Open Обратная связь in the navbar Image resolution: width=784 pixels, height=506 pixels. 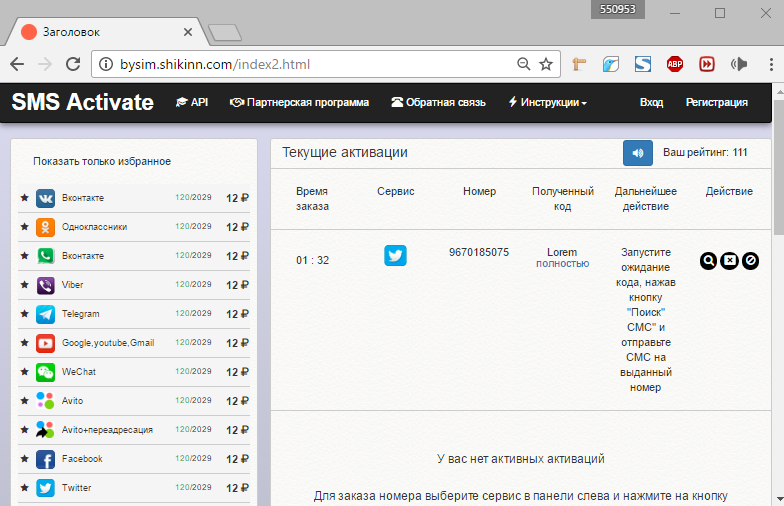coord(438,102)
